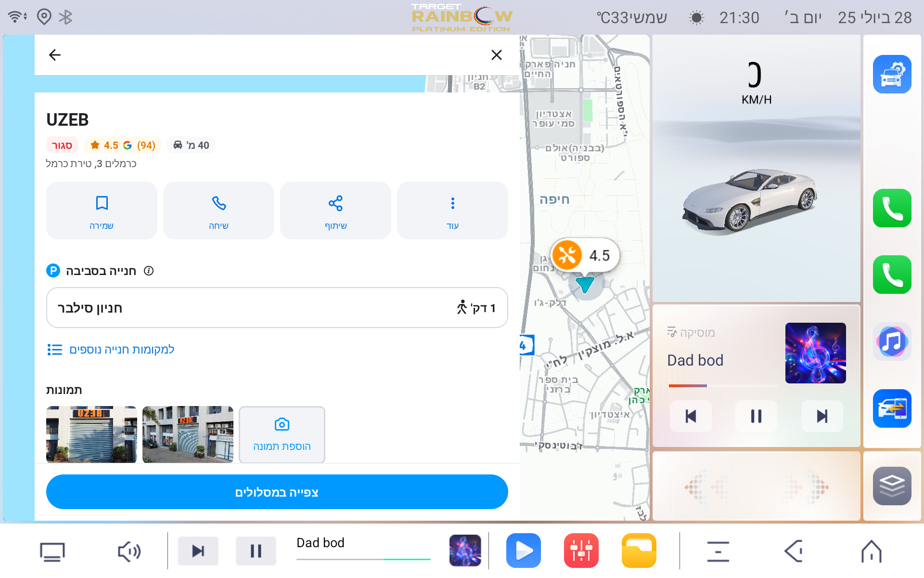Open the recent apps menu icon
Viewport: 924px width, 578px height.
point(718,552)
